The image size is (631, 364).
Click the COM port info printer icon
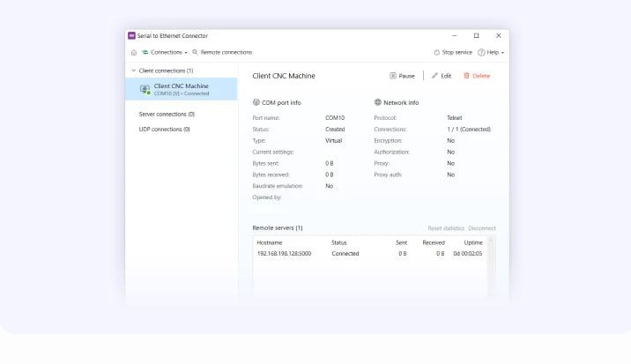256,102
